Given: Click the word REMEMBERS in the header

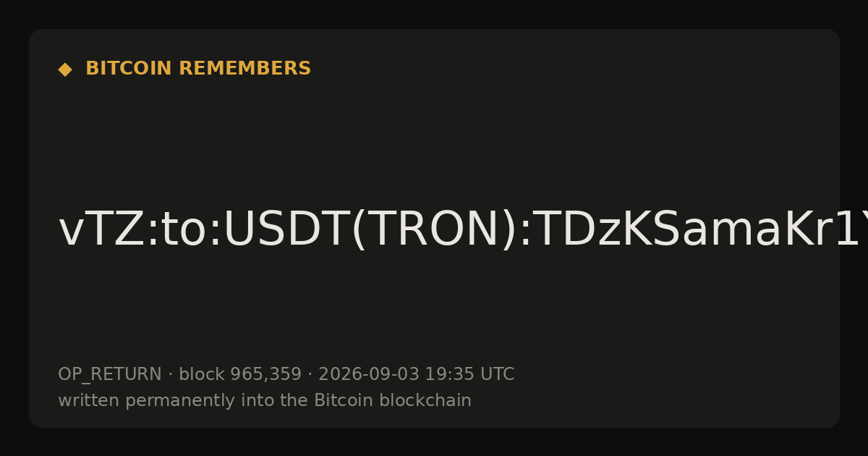Looking at the screenshot, I should pyautogui.click(x=244, y=69).
